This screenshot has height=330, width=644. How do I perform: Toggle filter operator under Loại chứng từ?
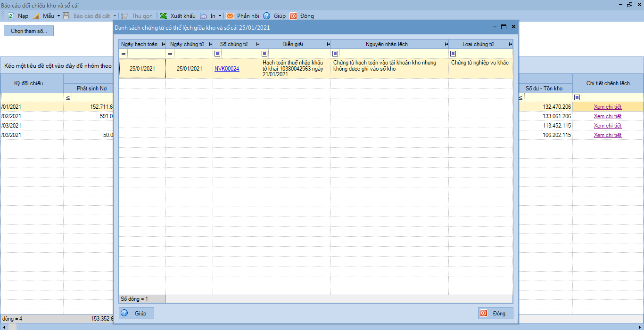coord(453,54)
